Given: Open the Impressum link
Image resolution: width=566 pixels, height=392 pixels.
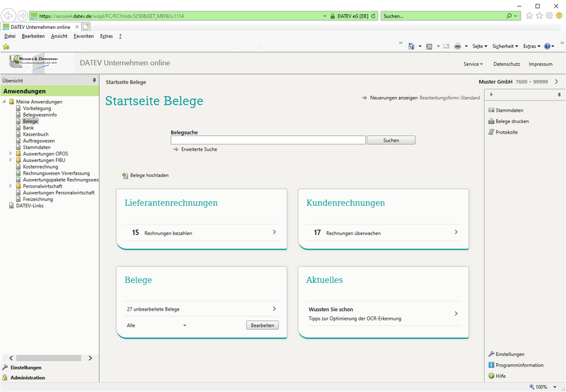Looking at the screenshot, I should pyautogui.click(x=541, y=64).
